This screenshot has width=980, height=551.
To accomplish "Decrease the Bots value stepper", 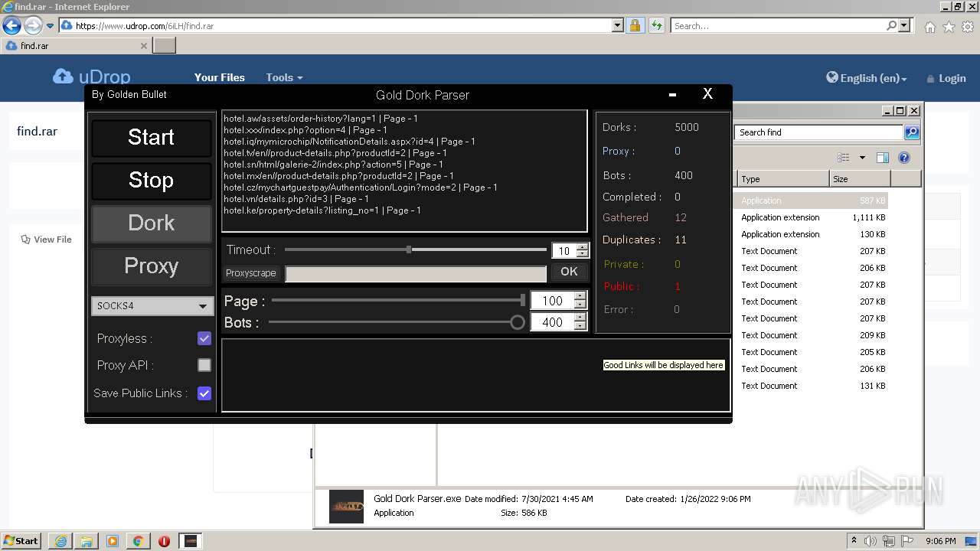I will pyautogui.click(x=580, y=327).
